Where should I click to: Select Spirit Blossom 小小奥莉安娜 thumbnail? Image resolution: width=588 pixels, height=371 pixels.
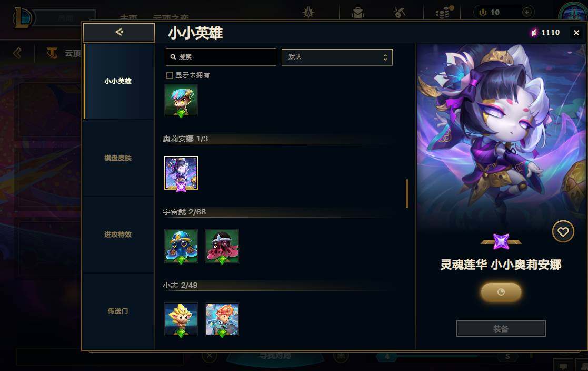[181, 173]
